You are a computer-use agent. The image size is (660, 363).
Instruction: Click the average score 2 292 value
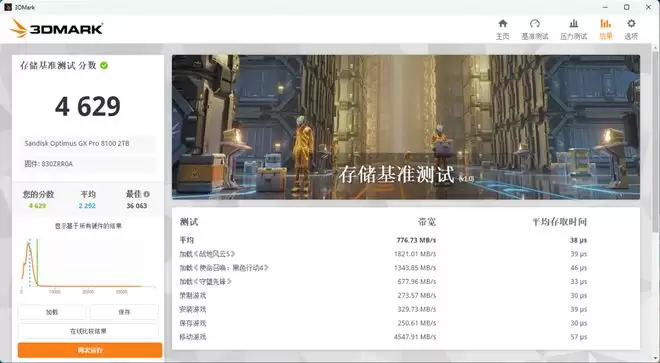click(x=87, y=206)
